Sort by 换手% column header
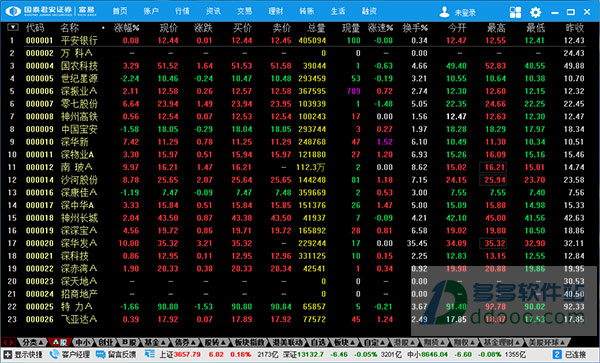This screenshot has height=363, width=600. [x=415, y=28]
